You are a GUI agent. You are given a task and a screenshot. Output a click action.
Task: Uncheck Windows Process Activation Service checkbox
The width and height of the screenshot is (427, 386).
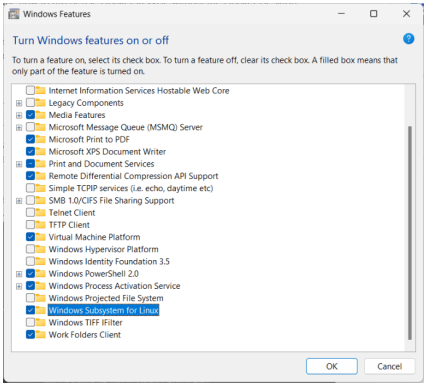click(x=30, y=286)
